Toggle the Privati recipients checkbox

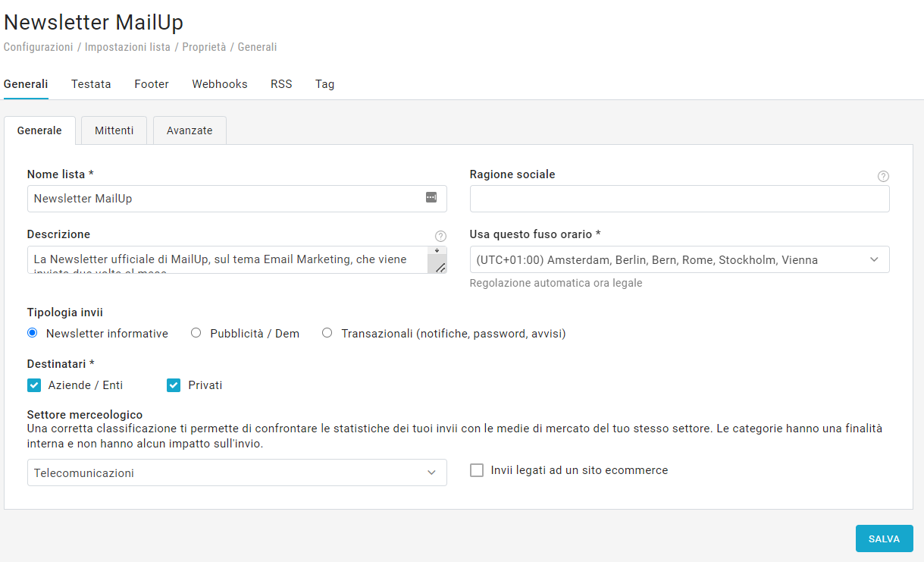174,385
